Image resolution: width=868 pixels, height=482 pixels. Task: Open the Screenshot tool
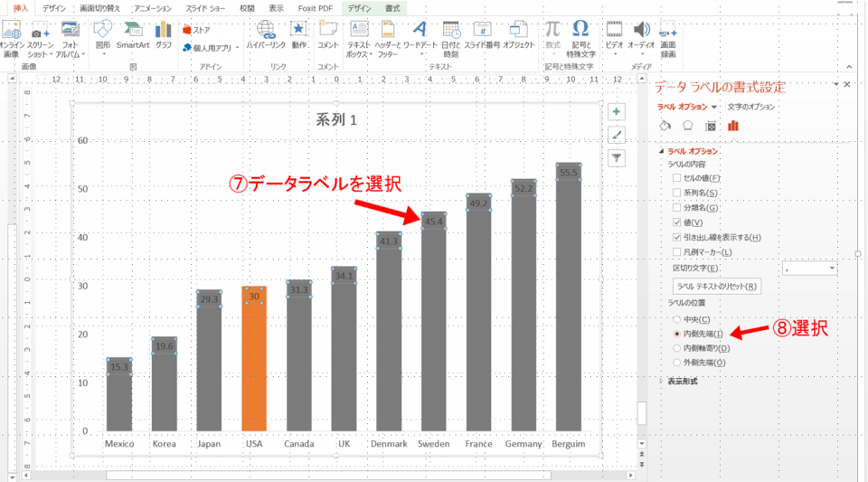coord(40,39)
